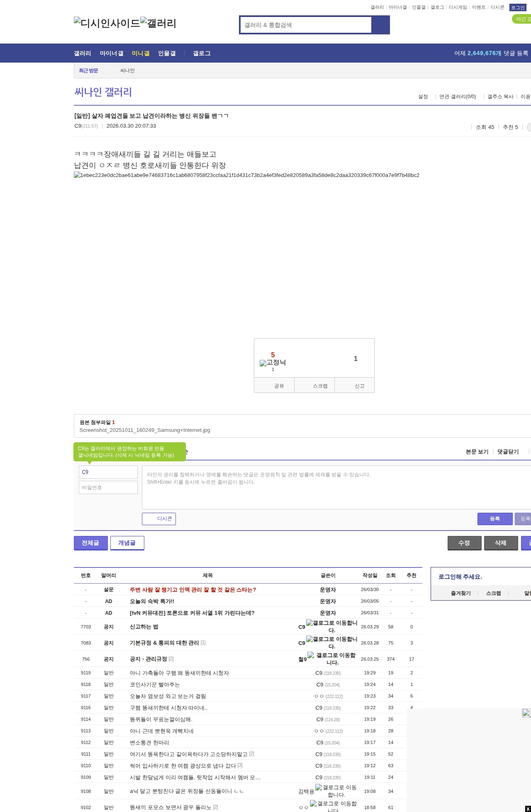Collapse comments with 댓글닫기

point(508,452)
